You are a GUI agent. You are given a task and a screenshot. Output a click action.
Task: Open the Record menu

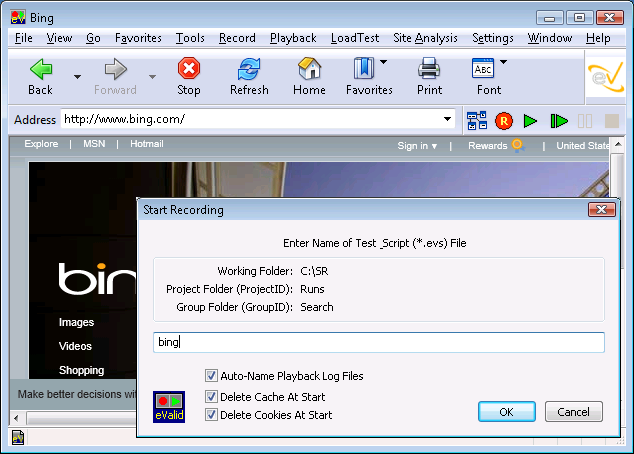click(x=237, y=38)
